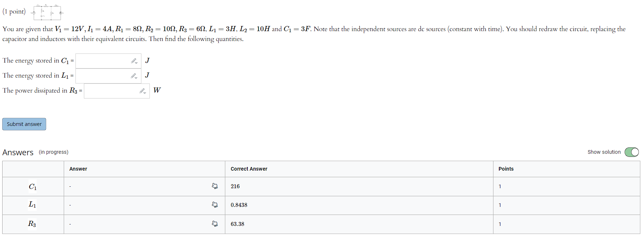This screenshot has width=644, height=238.
Task: Open equation editor for the R3 power field
Action: click(x=141, y=91)
